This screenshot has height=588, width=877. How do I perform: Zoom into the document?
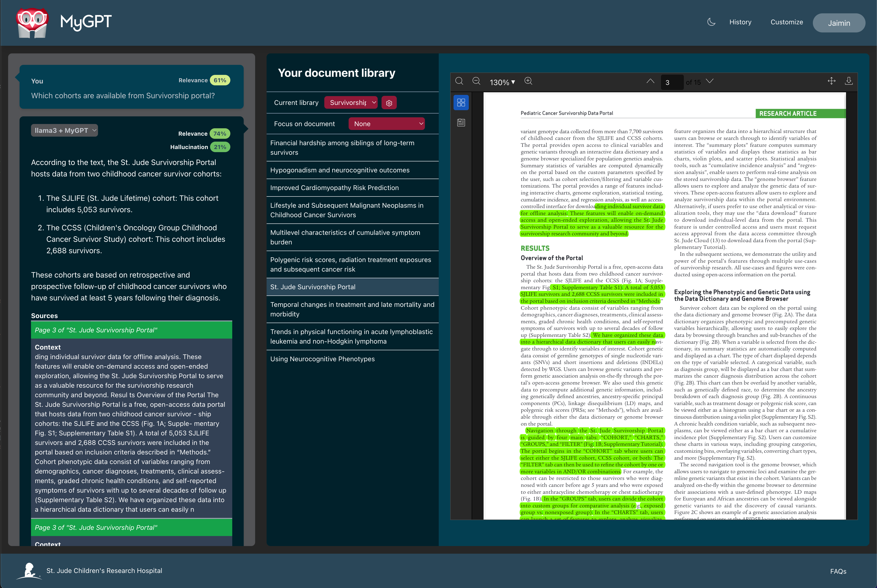[528, 81]
